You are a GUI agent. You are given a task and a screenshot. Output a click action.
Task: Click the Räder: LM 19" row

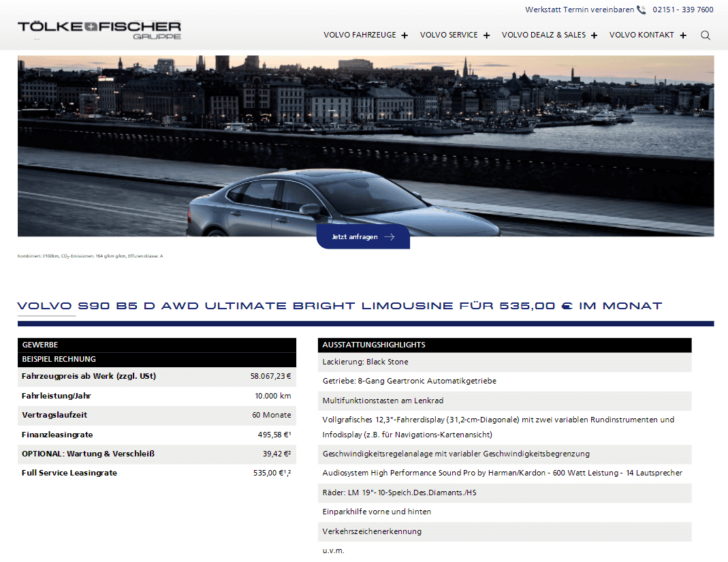coord(505,493)
